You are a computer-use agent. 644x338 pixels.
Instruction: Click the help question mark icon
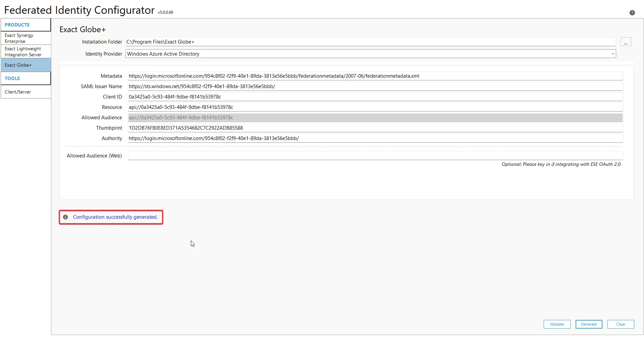tap(632, 13)
